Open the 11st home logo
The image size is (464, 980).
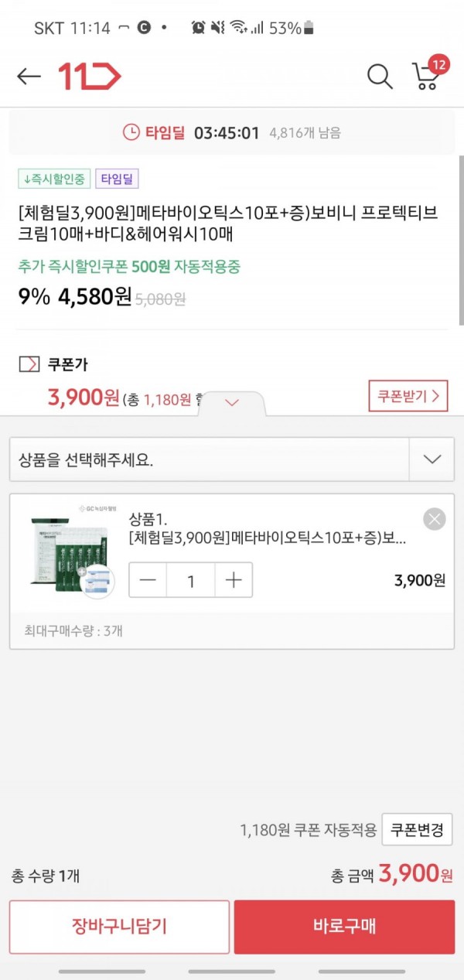coord(90,76)
